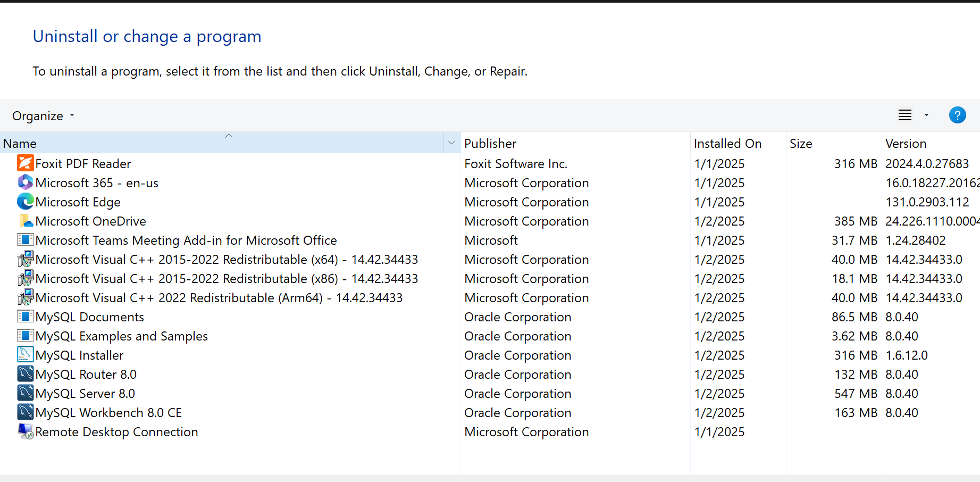Click the 18.1 MB size cell
The height and width of the screenshot is (482, 980).
coord(855,279)
